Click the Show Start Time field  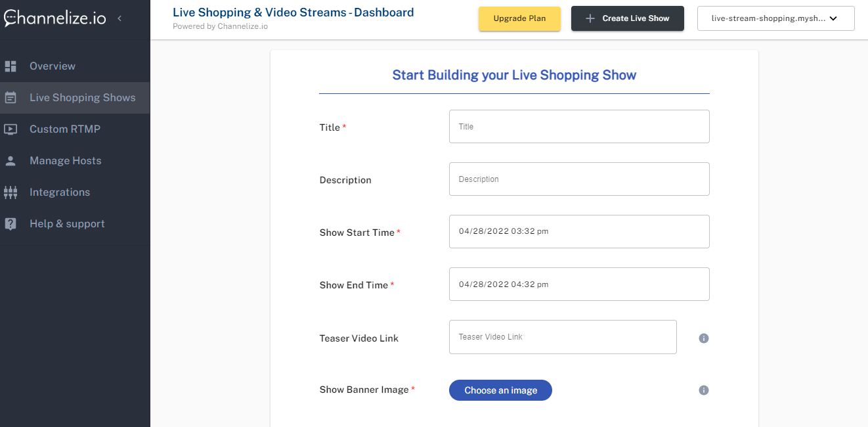[x=579, y=231]
